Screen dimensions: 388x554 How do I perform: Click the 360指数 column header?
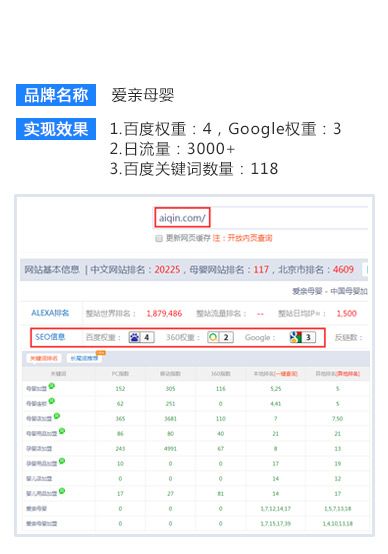tap(221, 374)
